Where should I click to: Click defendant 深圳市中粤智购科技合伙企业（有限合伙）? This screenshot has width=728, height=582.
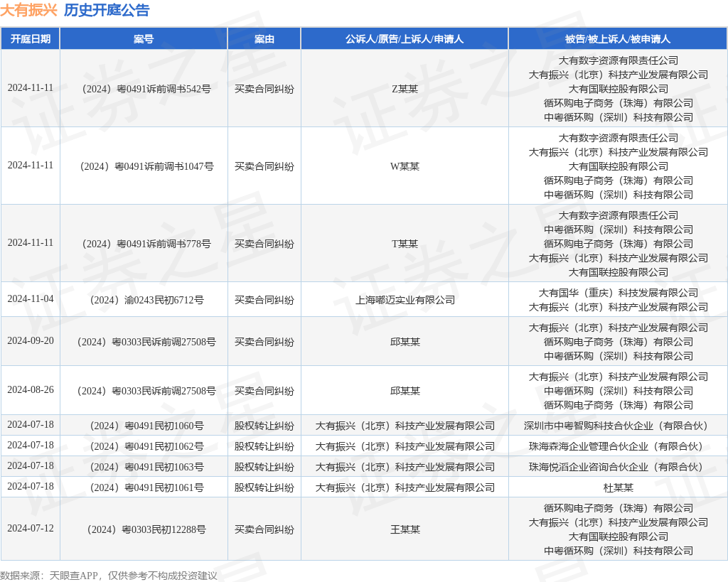[x=618, y=426]
